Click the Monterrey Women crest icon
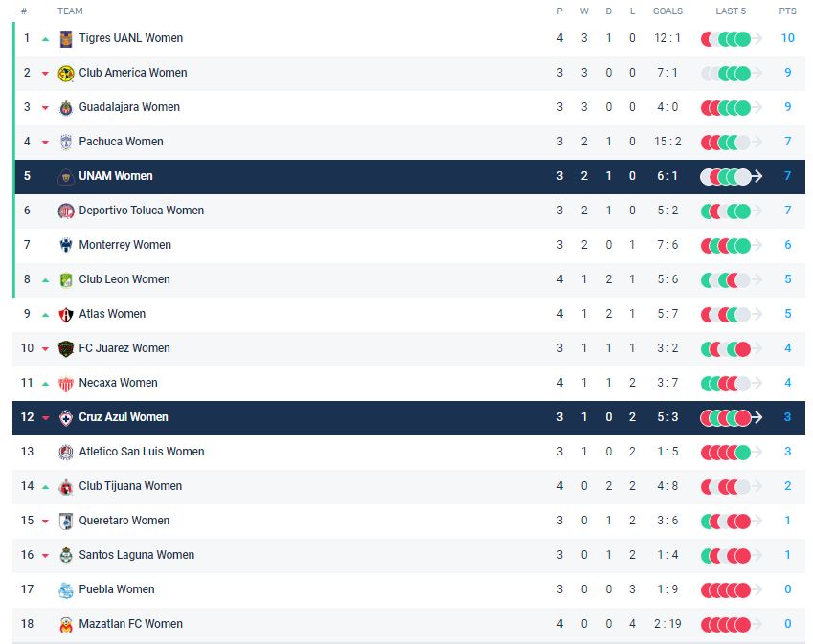The width and height of the screenshot is (813, 644). 66,245
